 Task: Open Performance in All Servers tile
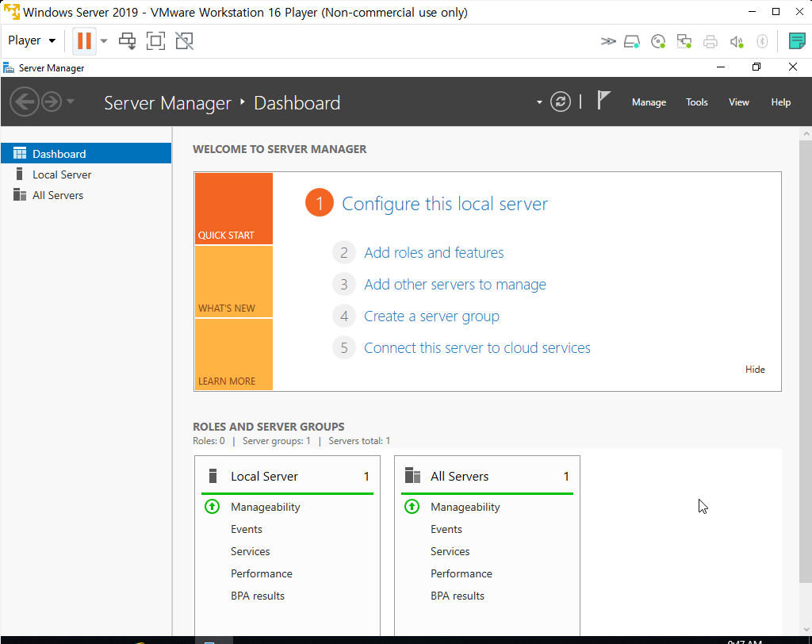coord(462,573)
